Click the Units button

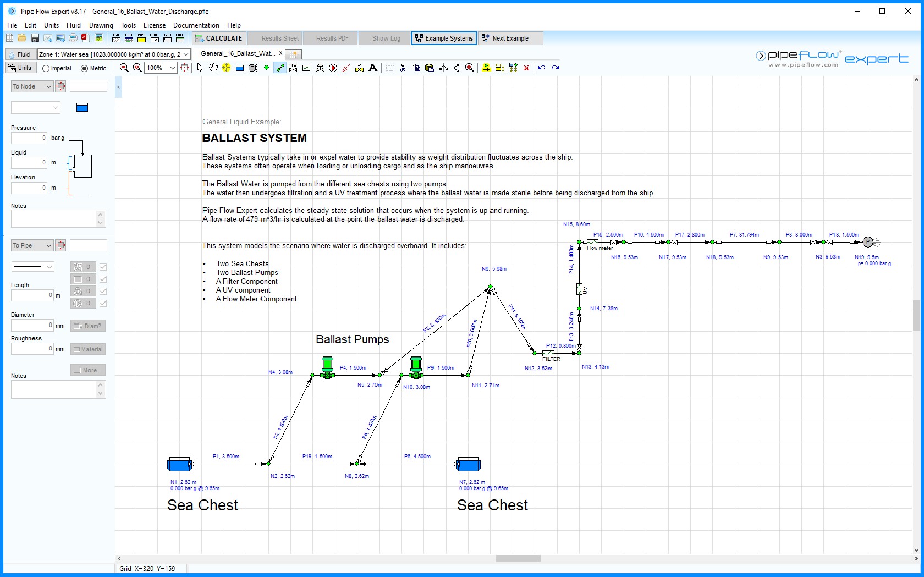point(20,68)
